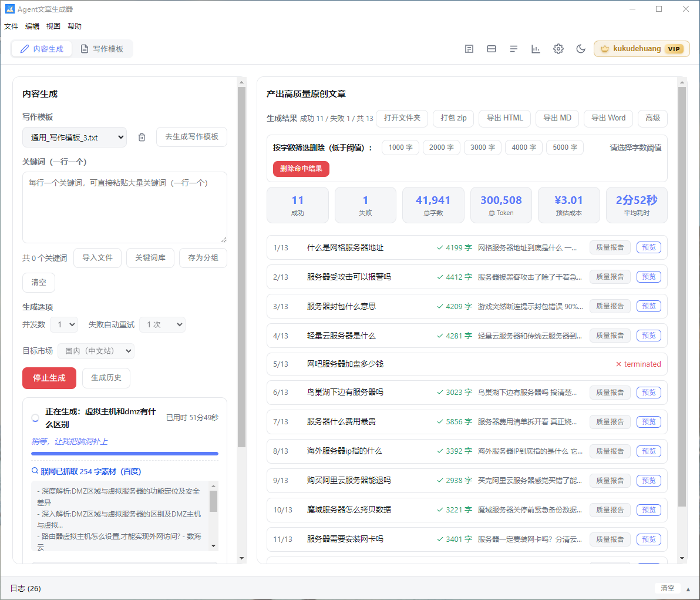Open 质量报告 for 服务器什么费用最贵
This screenshot has width=700, height=600.
[x=610, y=422]
